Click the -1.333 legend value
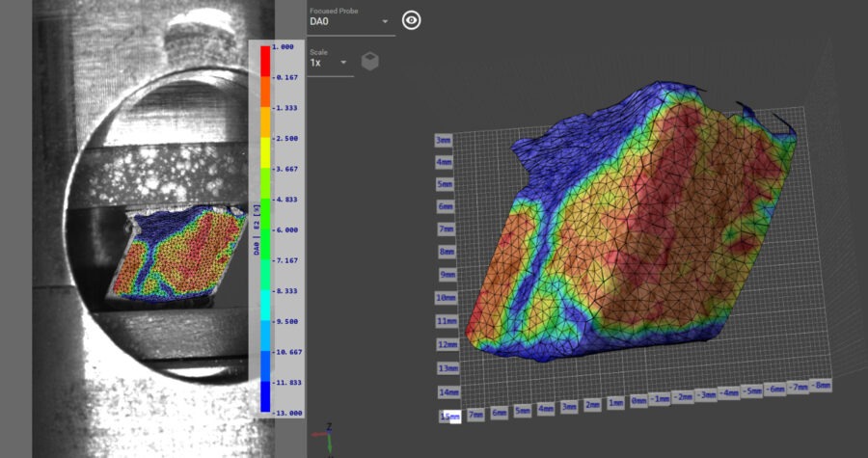 (x=285, y=108)
